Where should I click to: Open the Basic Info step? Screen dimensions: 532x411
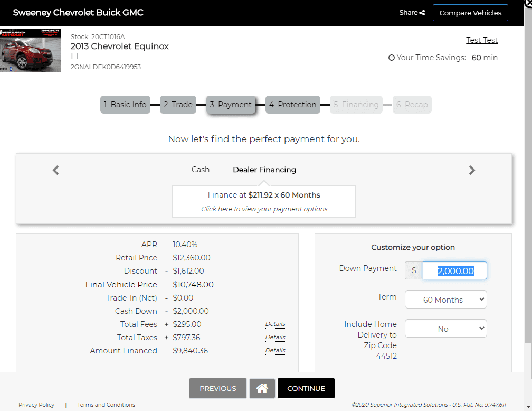point(125,105)
